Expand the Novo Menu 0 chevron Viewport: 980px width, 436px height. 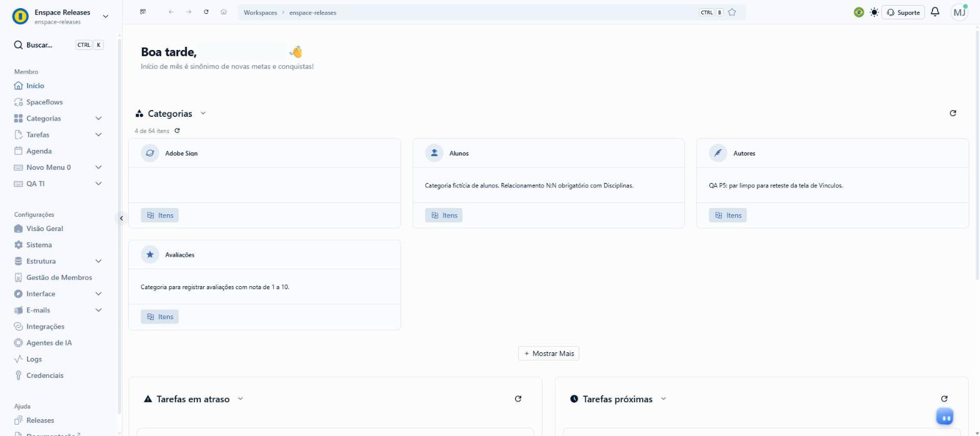click(x=98, y=167)
